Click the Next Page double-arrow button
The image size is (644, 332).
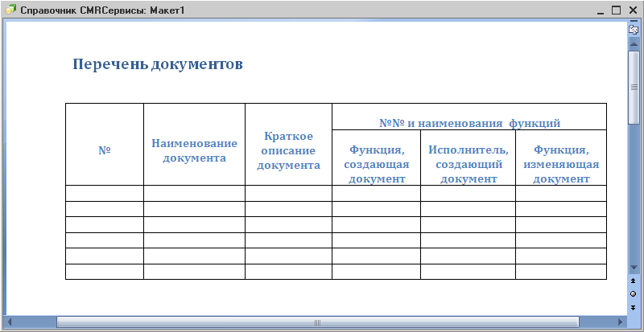coord(633,307)
